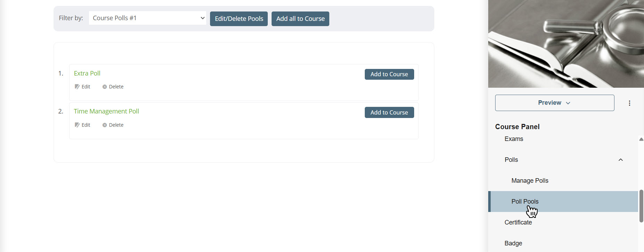Open the Filter by pool dropdown
This screenshot has width=644, height=252.
point(147,18)
